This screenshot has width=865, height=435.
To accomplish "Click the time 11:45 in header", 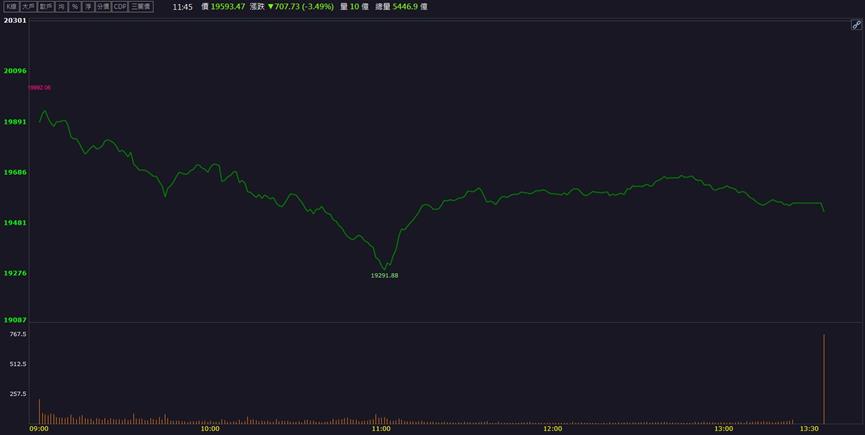I will click(182, 7).
